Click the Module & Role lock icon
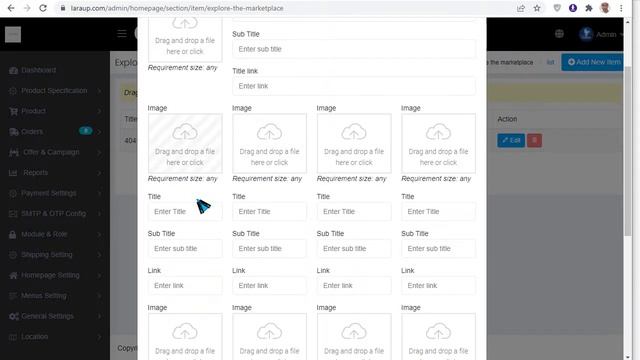640x360 pixels. (13, 234)
